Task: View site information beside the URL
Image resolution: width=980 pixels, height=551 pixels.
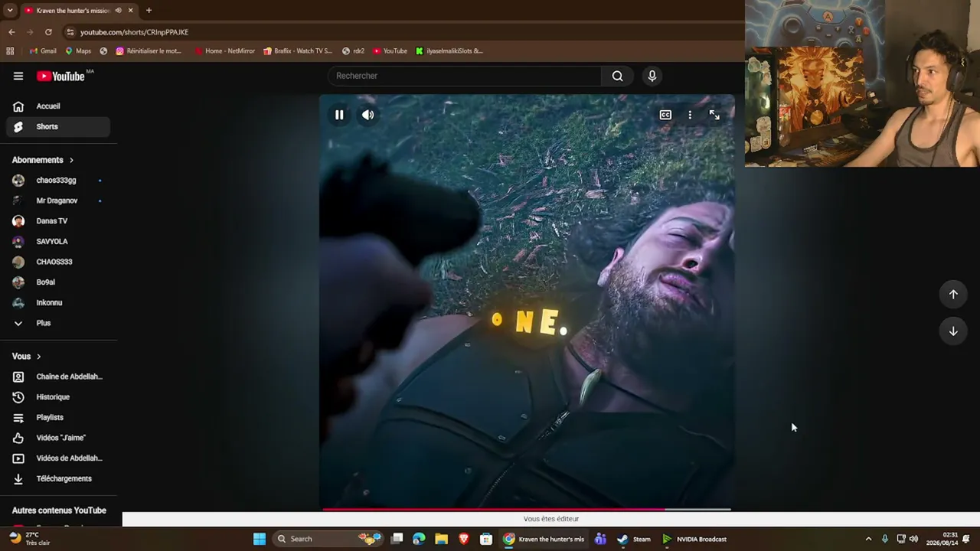Action: pyautogui.click(x=70, y=32)
